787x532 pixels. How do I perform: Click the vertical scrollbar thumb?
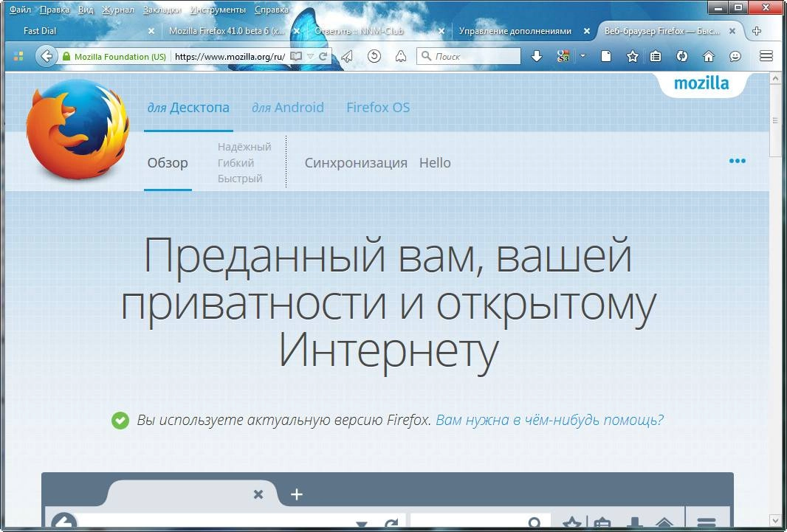point(775,120)
